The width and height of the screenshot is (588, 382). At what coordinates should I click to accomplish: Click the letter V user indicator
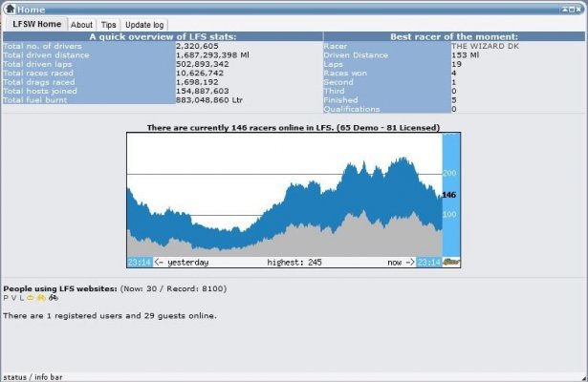click(13, 297)
